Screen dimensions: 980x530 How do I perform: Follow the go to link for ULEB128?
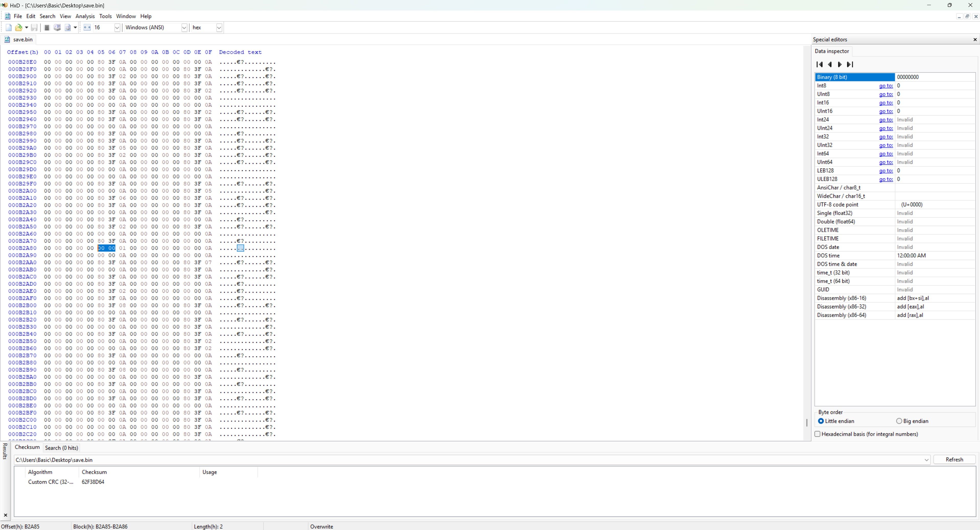tap(886, 179)
